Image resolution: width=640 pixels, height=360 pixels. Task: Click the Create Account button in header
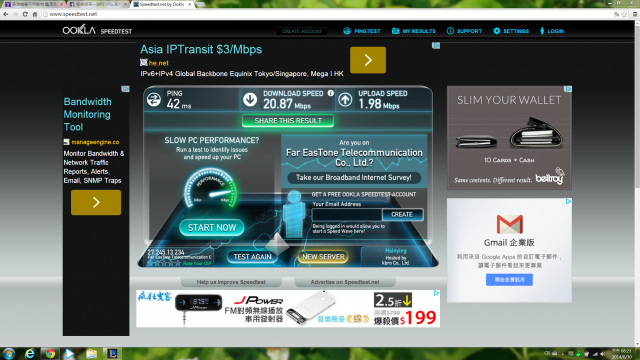coord(302,31)
